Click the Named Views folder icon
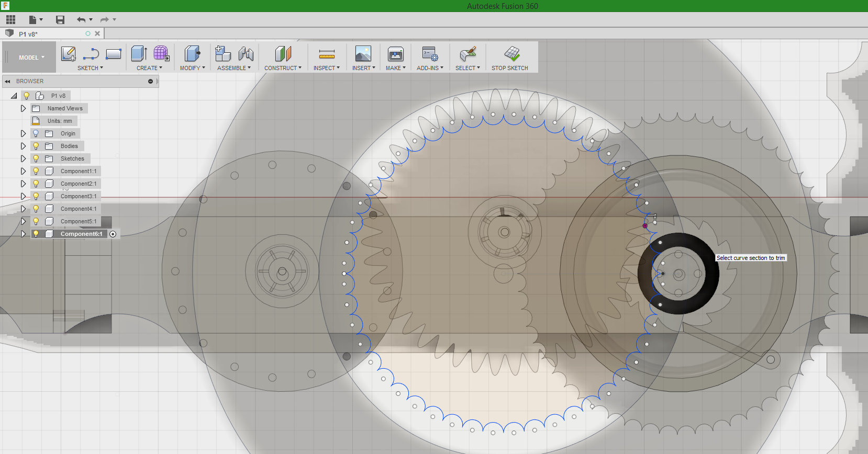 click(36, 108)
